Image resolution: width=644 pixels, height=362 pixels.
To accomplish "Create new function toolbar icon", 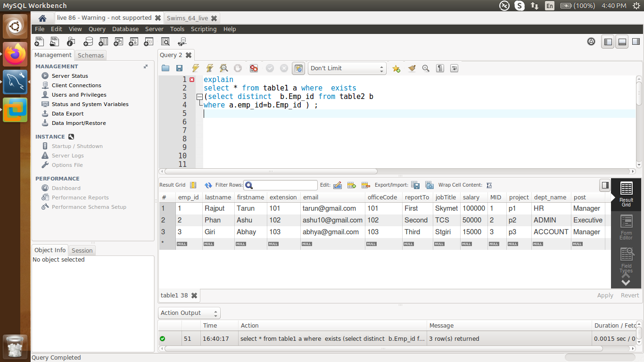I will click(x=149, y=42).
